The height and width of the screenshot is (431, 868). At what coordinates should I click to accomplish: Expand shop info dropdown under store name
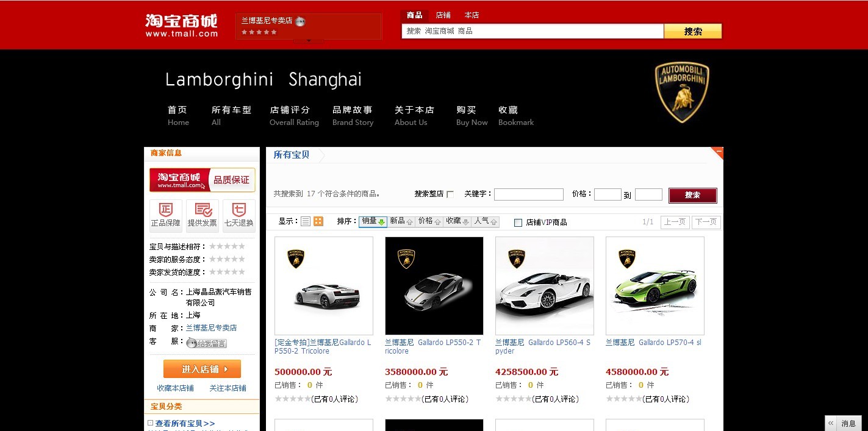(x=309, y=40)
